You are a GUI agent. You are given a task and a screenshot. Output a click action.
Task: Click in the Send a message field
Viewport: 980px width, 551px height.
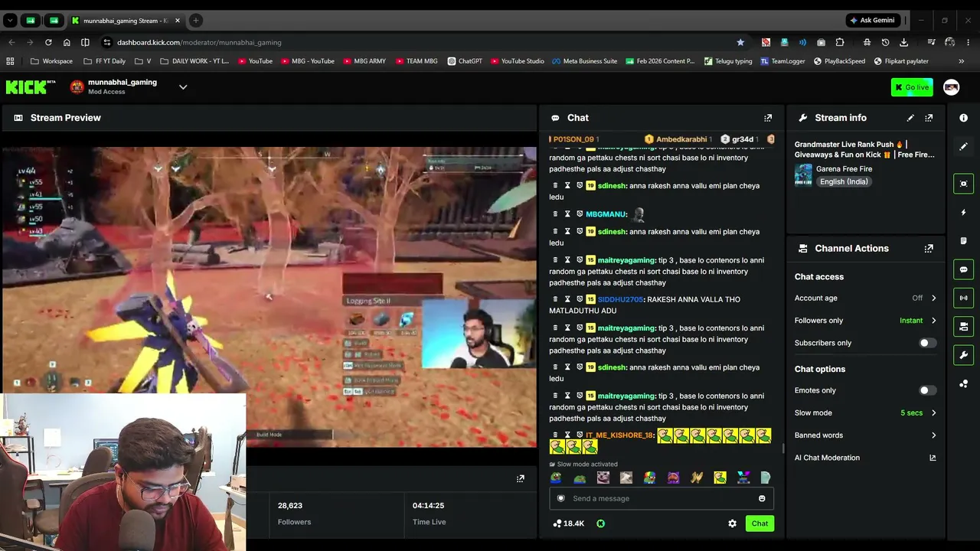[661, 499]
